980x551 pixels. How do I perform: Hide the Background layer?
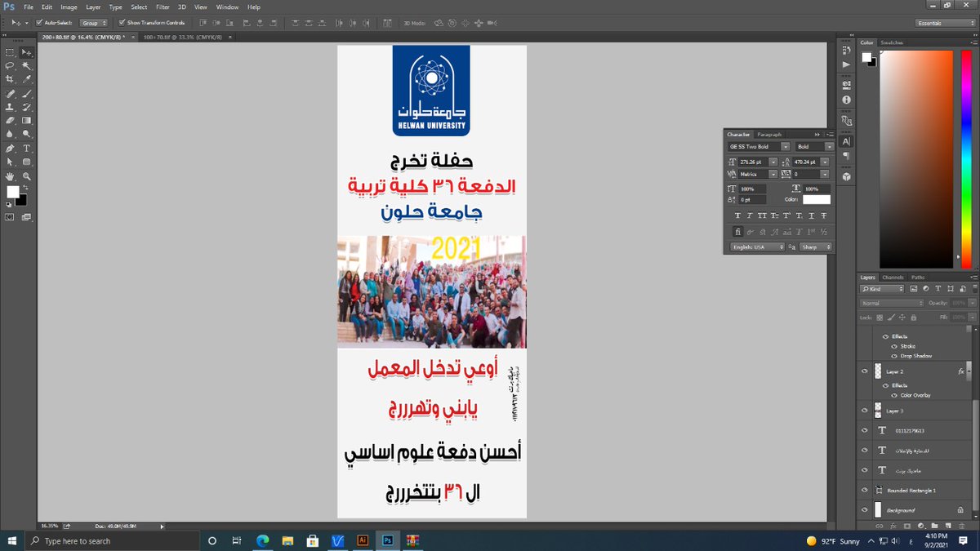click(x=865, y=509)
